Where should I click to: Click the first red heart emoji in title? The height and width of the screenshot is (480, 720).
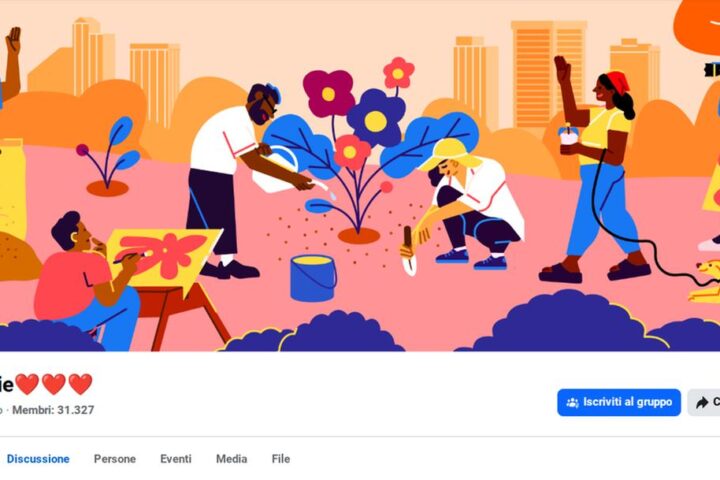(x=27, y=384)
